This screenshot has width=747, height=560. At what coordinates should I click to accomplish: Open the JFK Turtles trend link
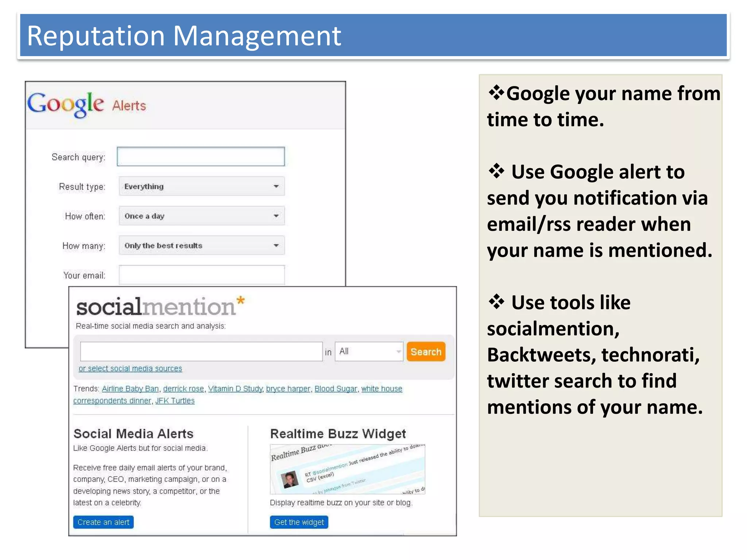click(x=175, y=401)
